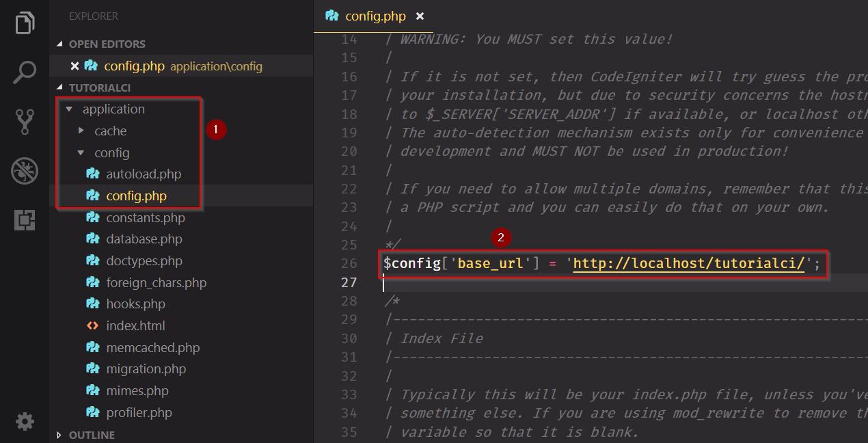868x443 pixels.
Task: Open index.html from the file tree
Action: [x=135, y=326]
